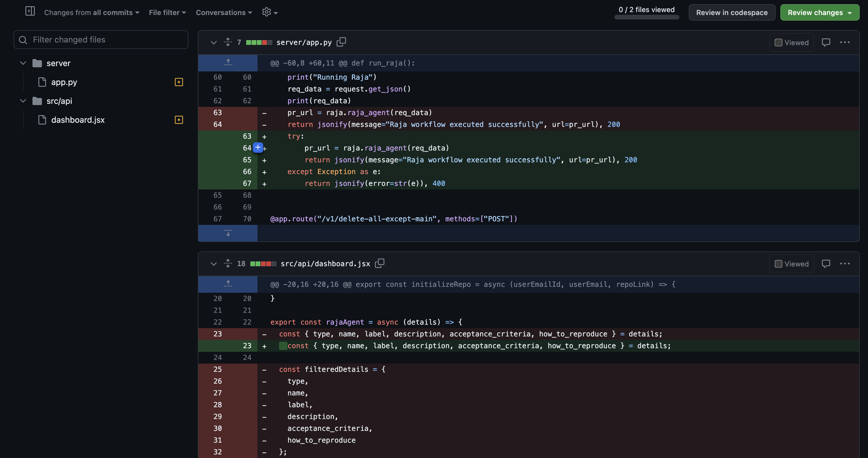Collapse the src/api folder in tree

(23, 101)
